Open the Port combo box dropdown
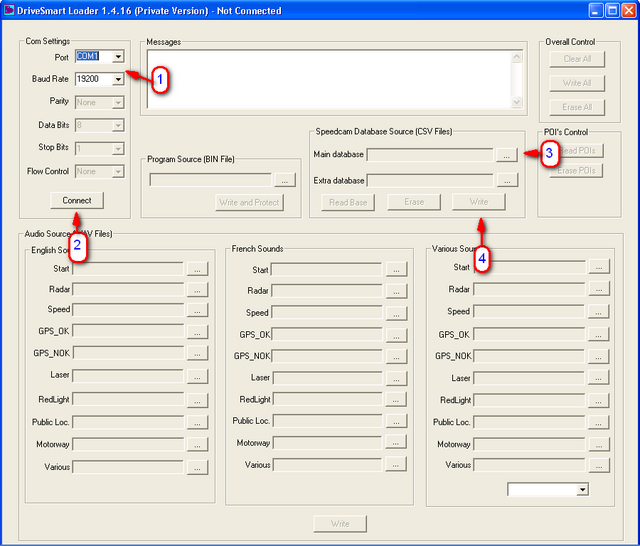640x546 pixels. click(x=118, y=56)
